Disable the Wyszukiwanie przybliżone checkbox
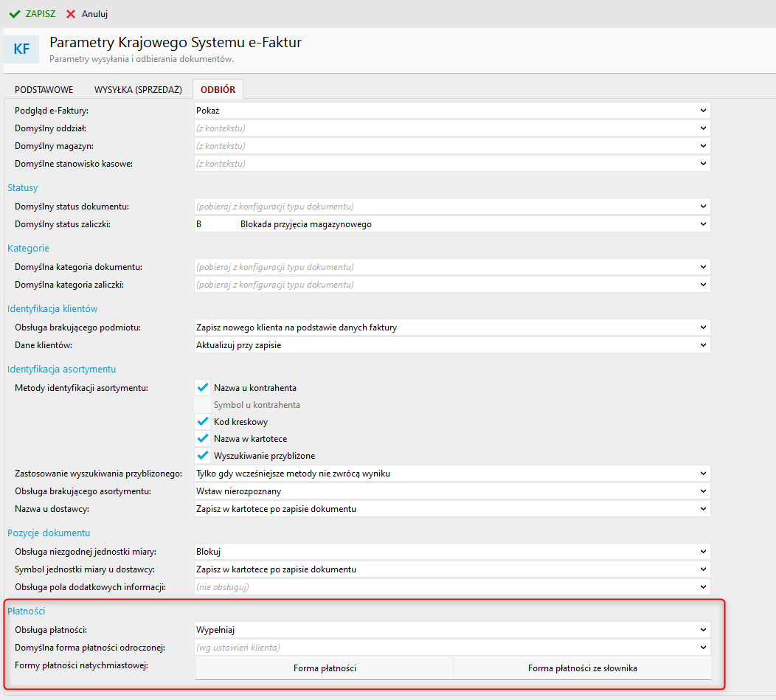Viewport: 776px width, 700px height. click(203, 456)
